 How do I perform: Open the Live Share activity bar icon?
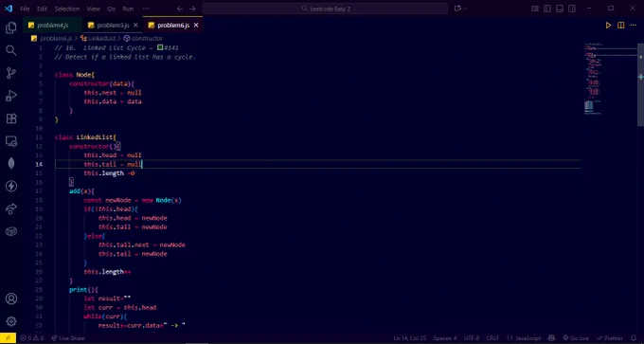pyautogui.click(x=11, y=208)
